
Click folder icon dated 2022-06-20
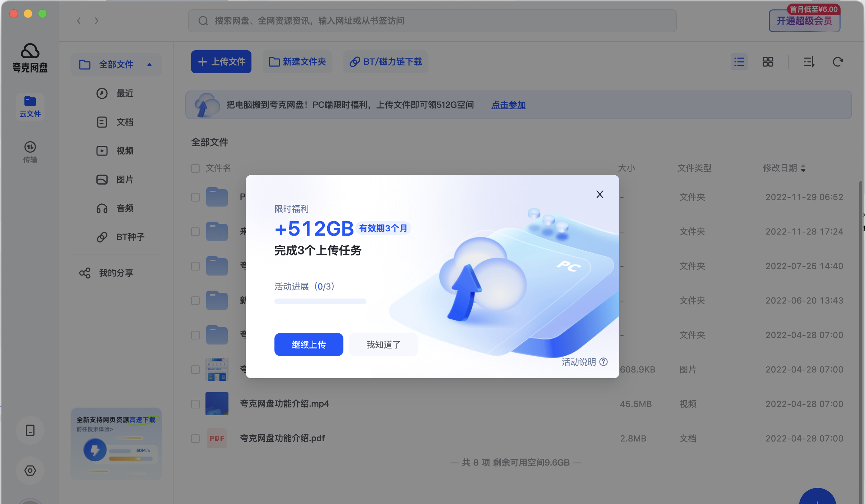pos(217,300)
